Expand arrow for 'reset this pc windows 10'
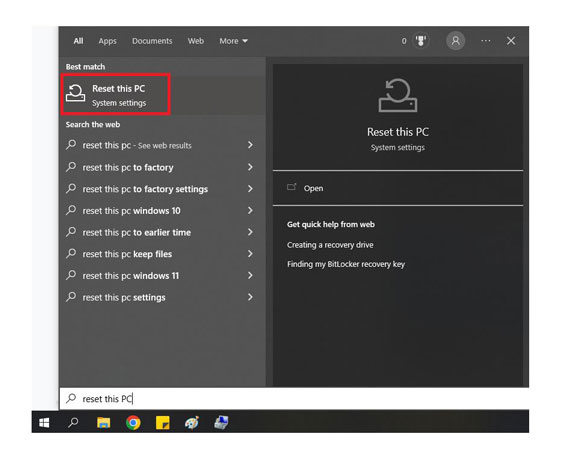The width and height of the screenshot is (580, 450). [x=250, y=210]
